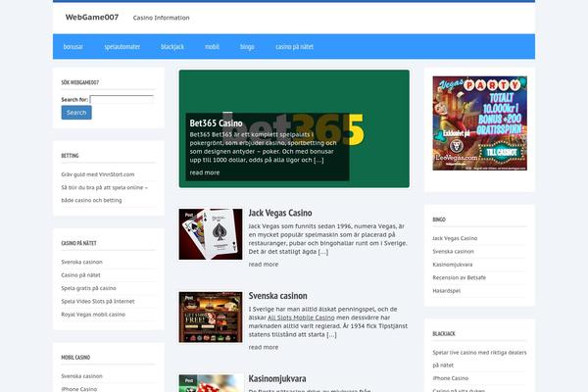Open the Kasinomjukvara article thumbnail
The width and height of the screenshot is (588, 392).
(x=211, y=383)
